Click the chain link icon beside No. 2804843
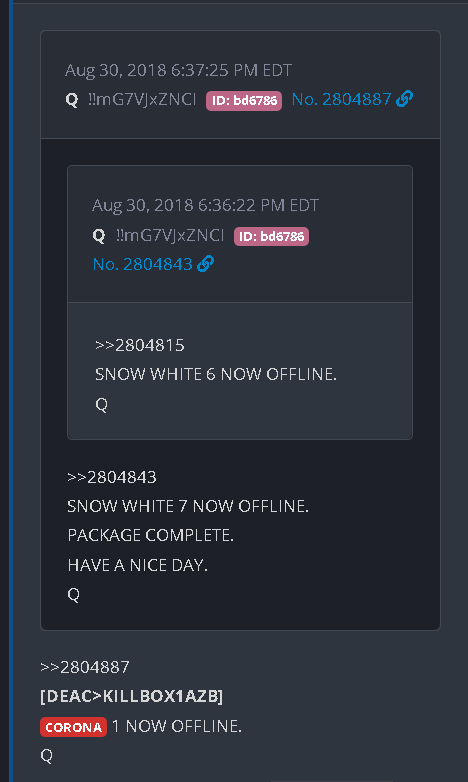Viewport: 468px width, 782px height. [205, 263]
